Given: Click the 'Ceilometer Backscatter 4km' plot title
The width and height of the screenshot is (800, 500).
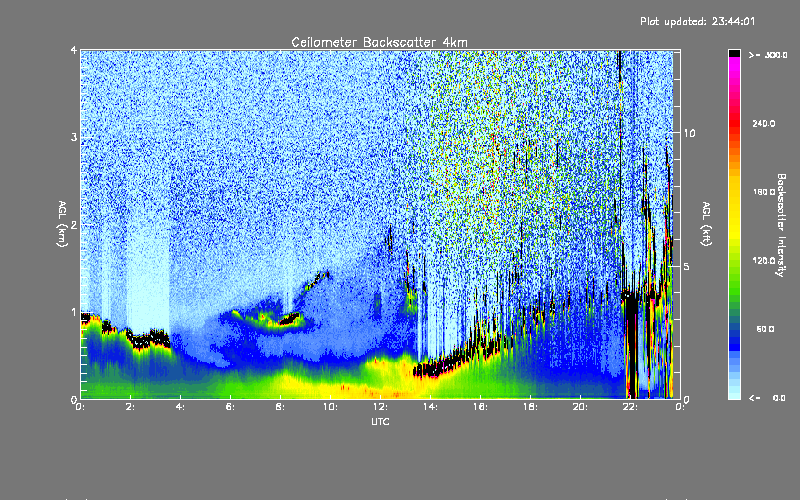Looking at the screenshot, I should coord(379,42).
